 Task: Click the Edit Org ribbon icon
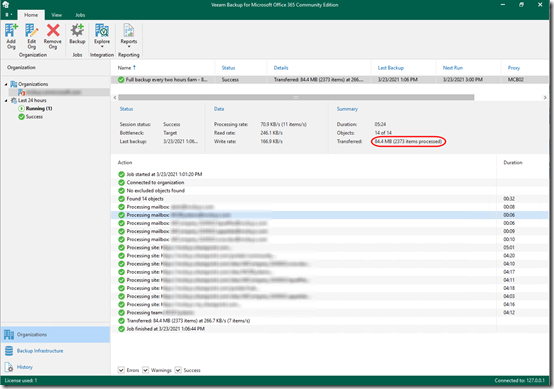[x=31, y=31]
